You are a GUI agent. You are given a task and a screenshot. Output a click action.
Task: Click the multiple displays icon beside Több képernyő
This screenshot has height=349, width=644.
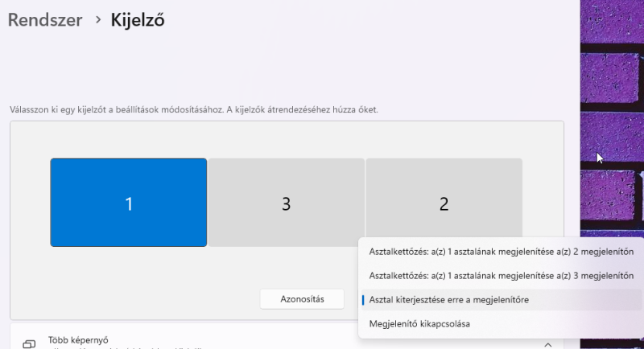point(29,343)
